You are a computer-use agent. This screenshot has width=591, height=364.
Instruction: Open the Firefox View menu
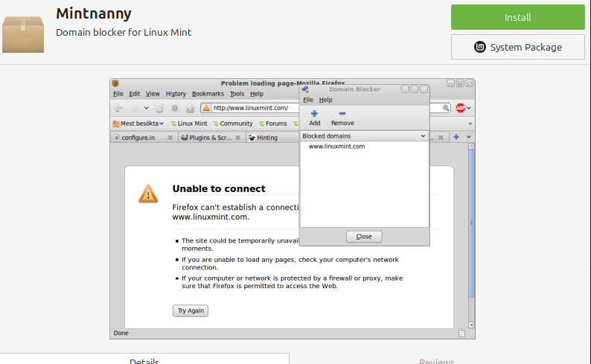(x=153, y=94)
